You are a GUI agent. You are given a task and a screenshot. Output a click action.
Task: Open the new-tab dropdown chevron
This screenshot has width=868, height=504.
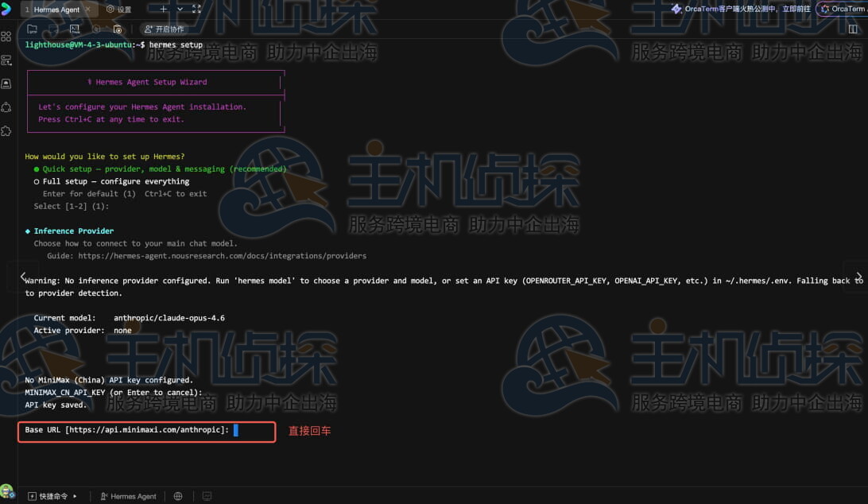(x=180, y=9)
